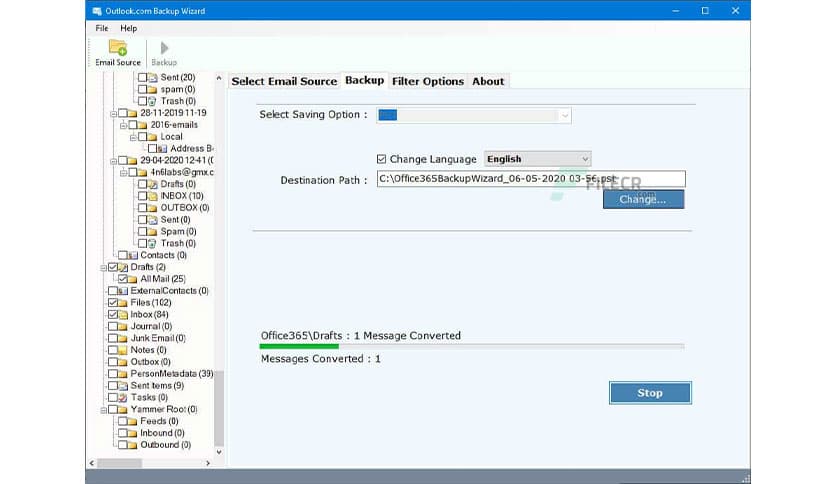Image resolution: width=836 pixels, height=484 pixels.
Task: Click the OUTBOX (0) uppercase folder icon
Action: click(x=152, y=208)
